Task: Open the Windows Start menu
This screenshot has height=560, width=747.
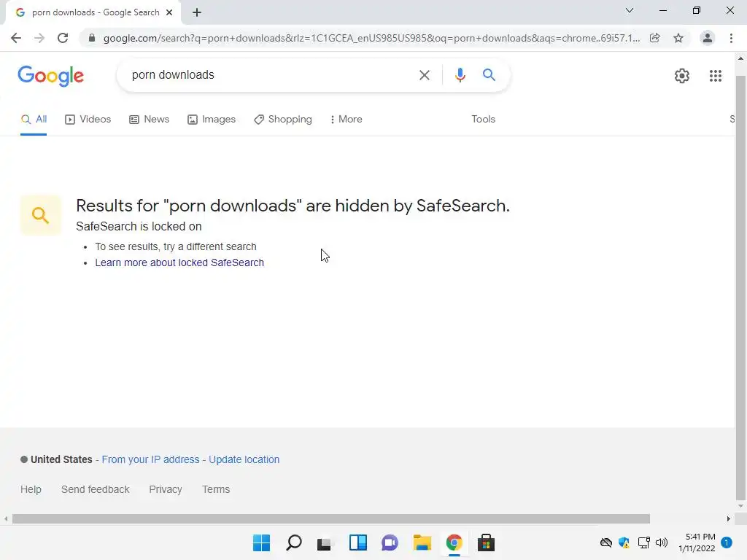Action: [x=261, y=542]
